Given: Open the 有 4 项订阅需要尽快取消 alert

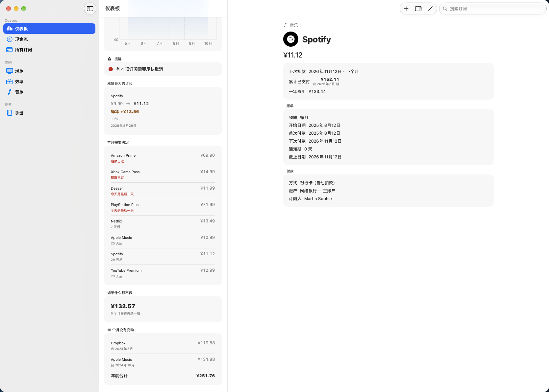Looking at the screenshot, I should (x=163, y=69).
